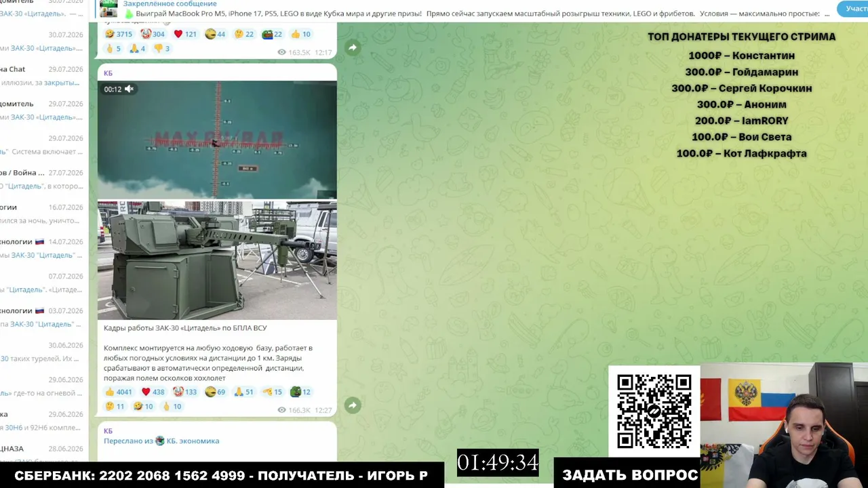Click donator entry 300.0₽ – Сергей Корочкин
The width and height of the screenshot is (868, 488).
pos(742,88)
